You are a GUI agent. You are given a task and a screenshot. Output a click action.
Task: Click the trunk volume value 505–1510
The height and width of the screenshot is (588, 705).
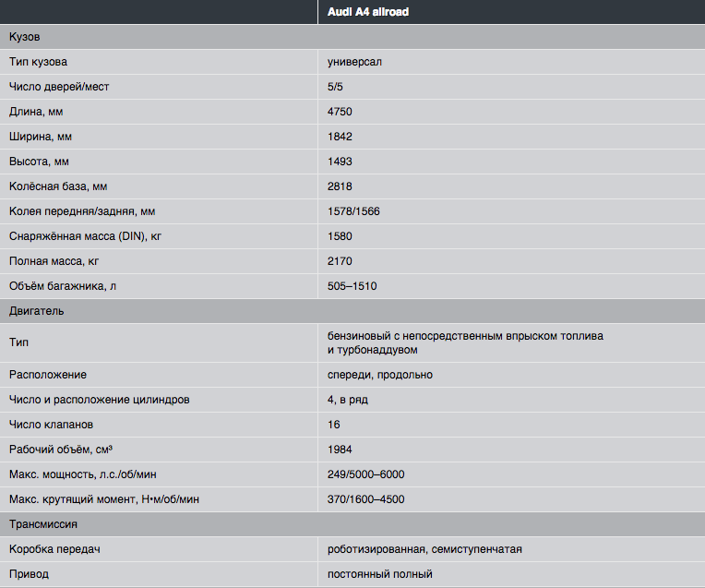pyautogui.click(x=352, y=286)
